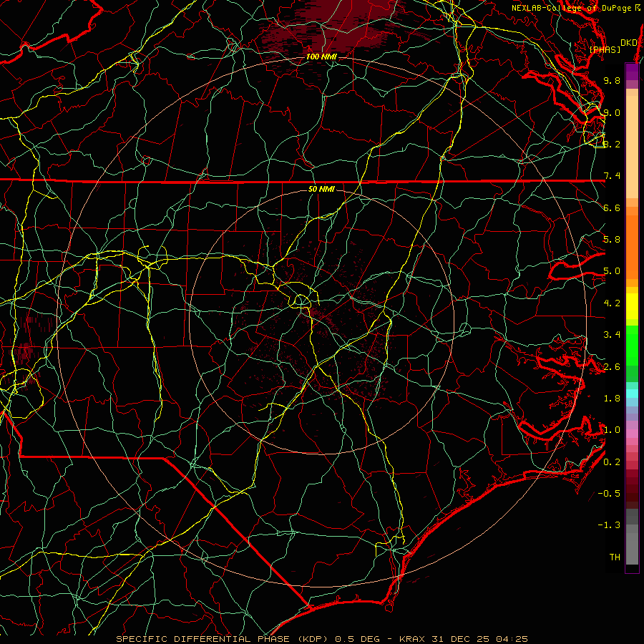Click the 9.8 scale value
644x644 pixels.
point(612,80)
